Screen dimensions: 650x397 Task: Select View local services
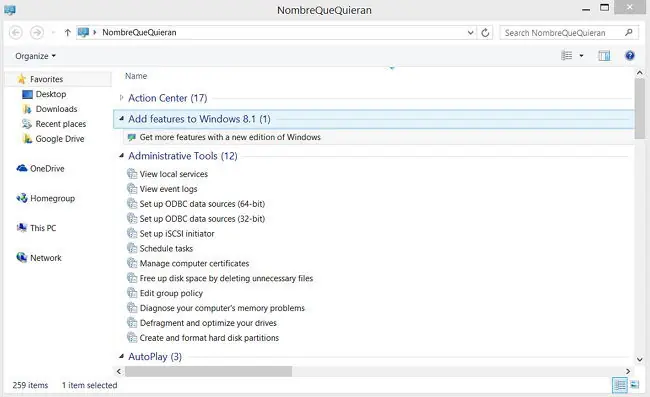(174, 174)
